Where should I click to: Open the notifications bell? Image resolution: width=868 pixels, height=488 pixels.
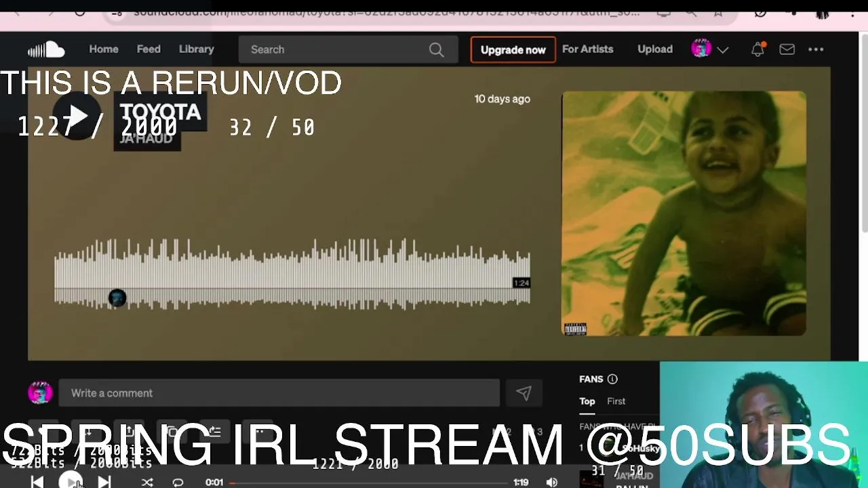coord(757,49)
